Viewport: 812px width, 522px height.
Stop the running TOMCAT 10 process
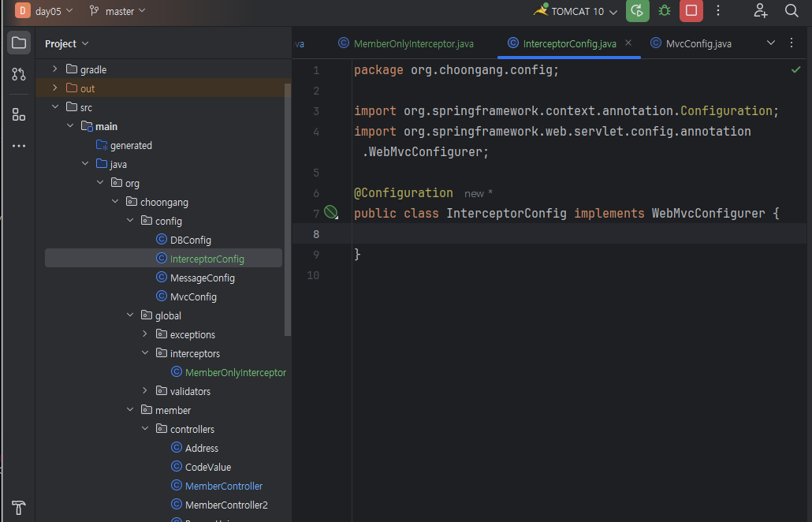[x=691, y=11]
